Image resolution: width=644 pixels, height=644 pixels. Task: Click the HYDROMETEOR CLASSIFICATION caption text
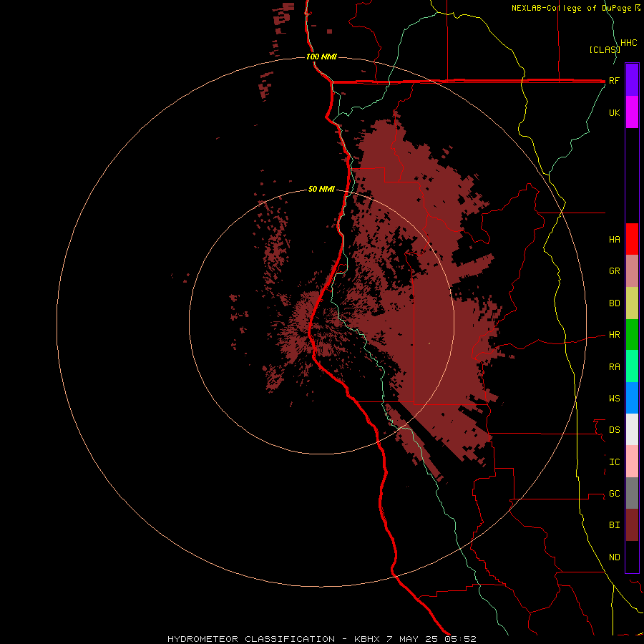pyautogui.click(x=251, y=639)
